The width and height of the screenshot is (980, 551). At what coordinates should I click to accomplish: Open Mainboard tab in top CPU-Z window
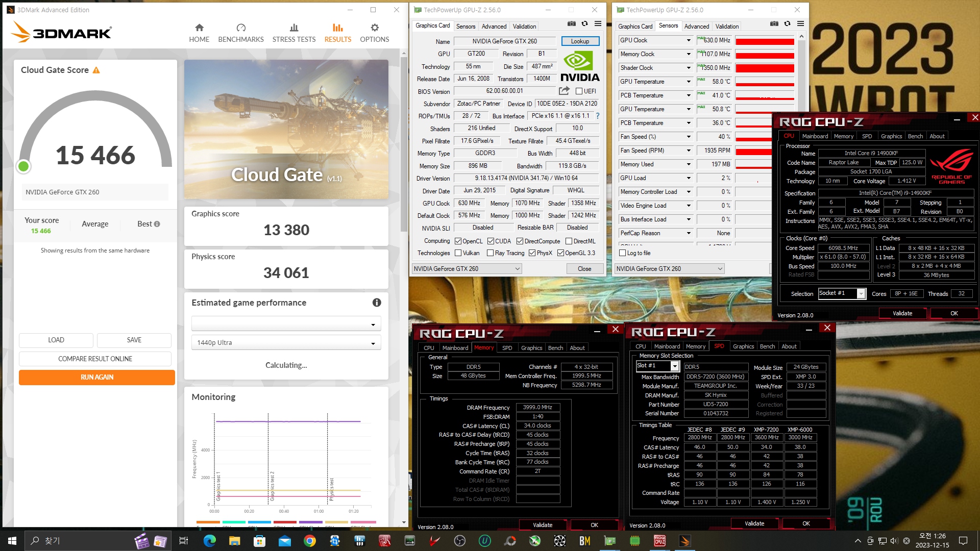815,136
